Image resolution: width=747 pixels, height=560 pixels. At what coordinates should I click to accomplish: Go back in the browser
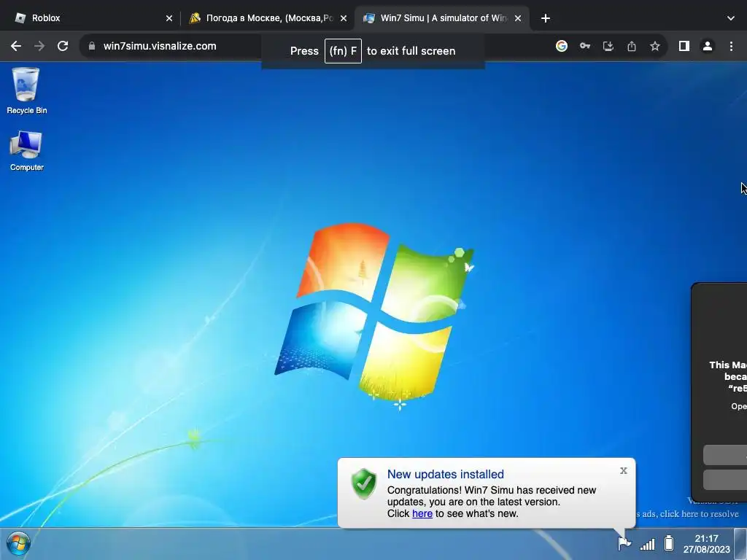pos(16,46)
